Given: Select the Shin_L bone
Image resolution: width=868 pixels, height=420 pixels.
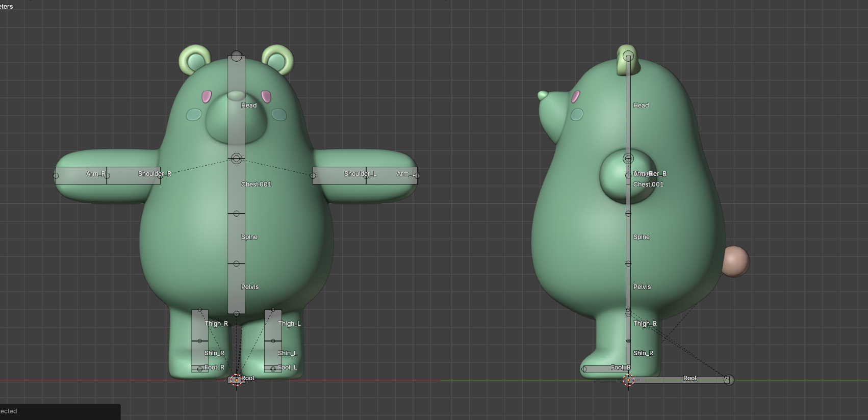Looking at the screenshot, I should (x=273, y=354).
